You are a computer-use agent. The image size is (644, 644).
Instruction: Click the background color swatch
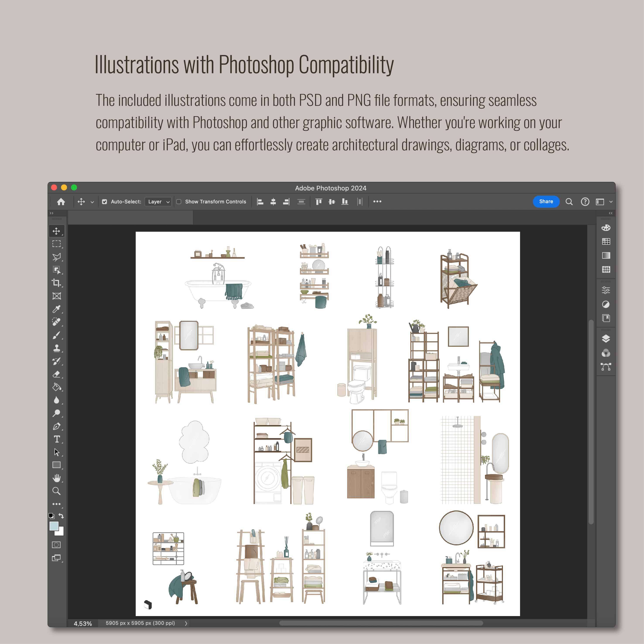pyautogui.click(x=61, y=532)
